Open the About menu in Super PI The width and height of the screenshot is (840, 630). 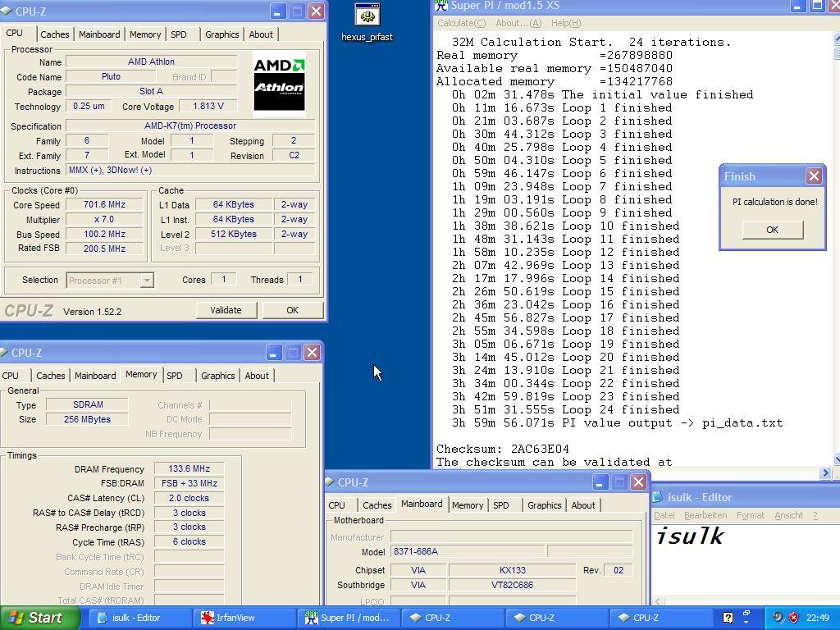coord(518,23)
